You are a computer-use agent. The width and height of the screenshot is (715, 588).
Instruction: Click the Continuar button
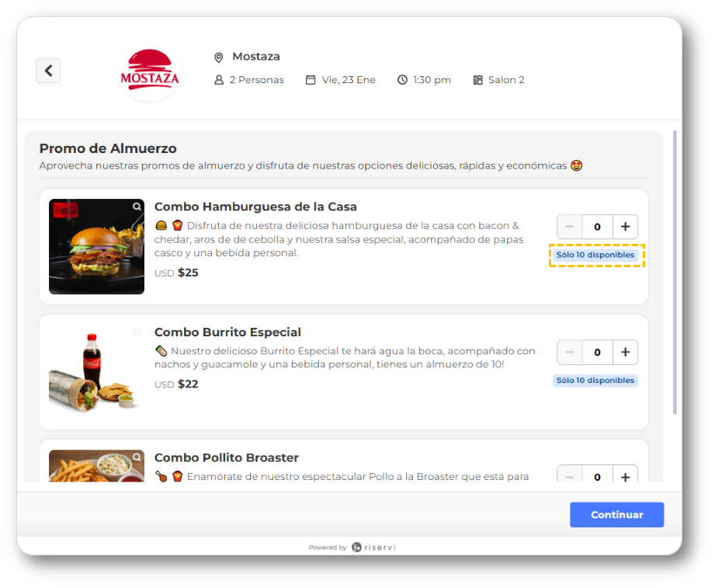click(616, 514)
